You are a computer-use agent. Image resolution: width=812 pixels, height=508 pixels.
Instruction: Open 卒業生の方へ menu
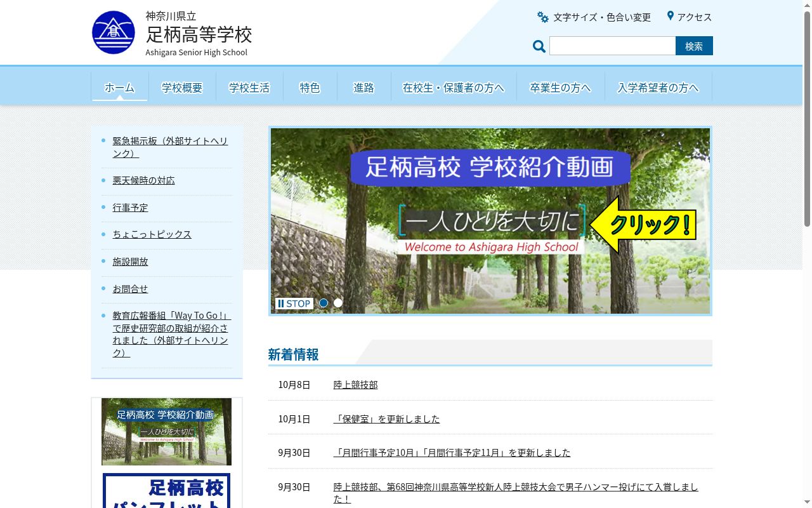click(560, 88)
